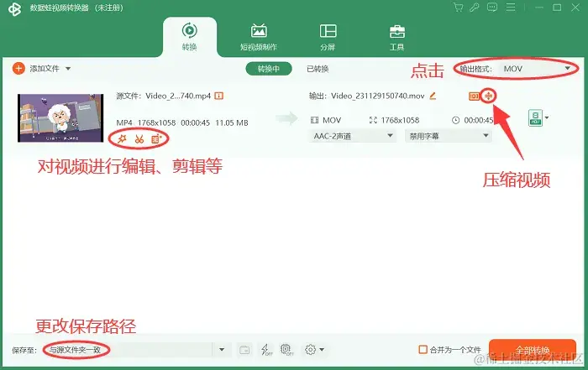Rename output file with pencil icon

(x=433, y=96)
